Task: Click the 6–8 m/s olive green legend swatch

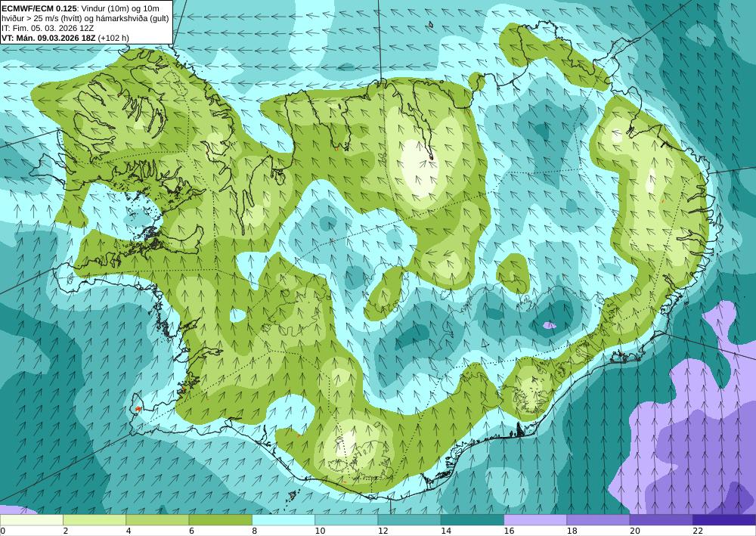Action: pyautogui.click(x=220, y=520)
